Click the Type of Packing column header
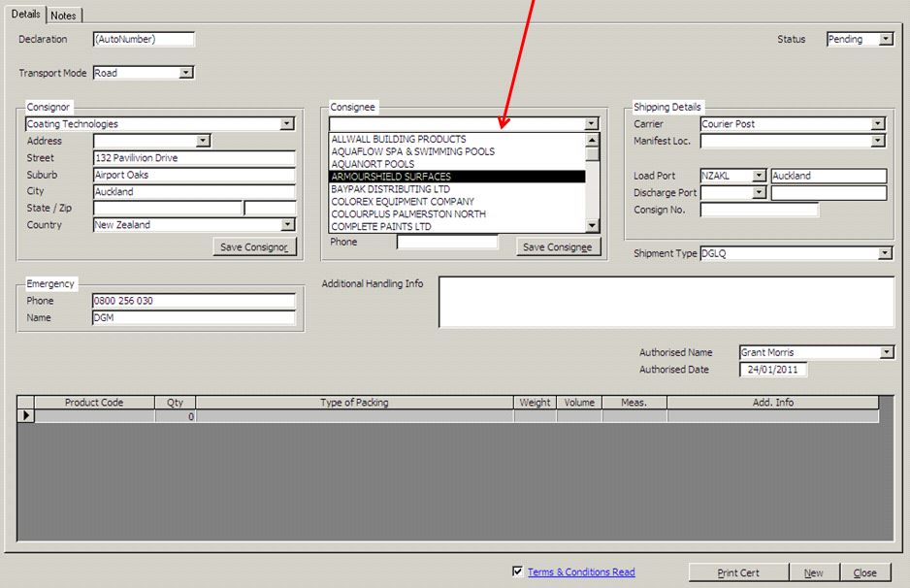The width and height of the screenshot is (910, 588). 355,403
